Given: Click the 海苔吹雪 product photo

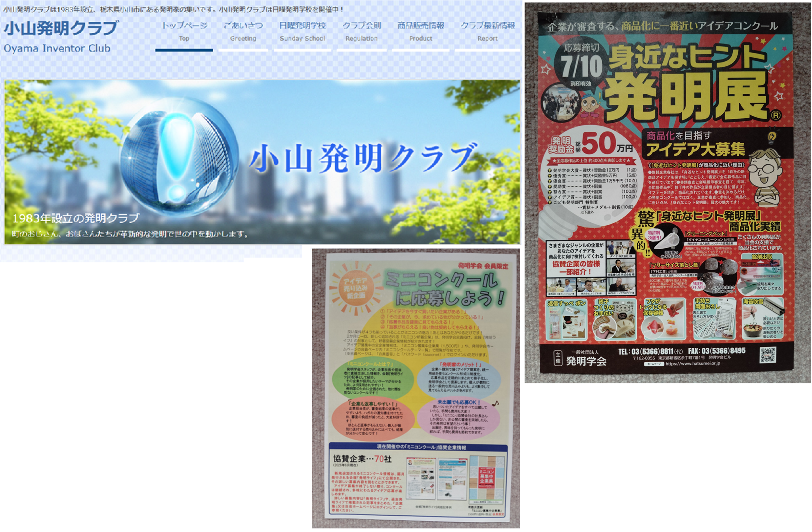Looking at the screenshot, I should pos(763,319).
